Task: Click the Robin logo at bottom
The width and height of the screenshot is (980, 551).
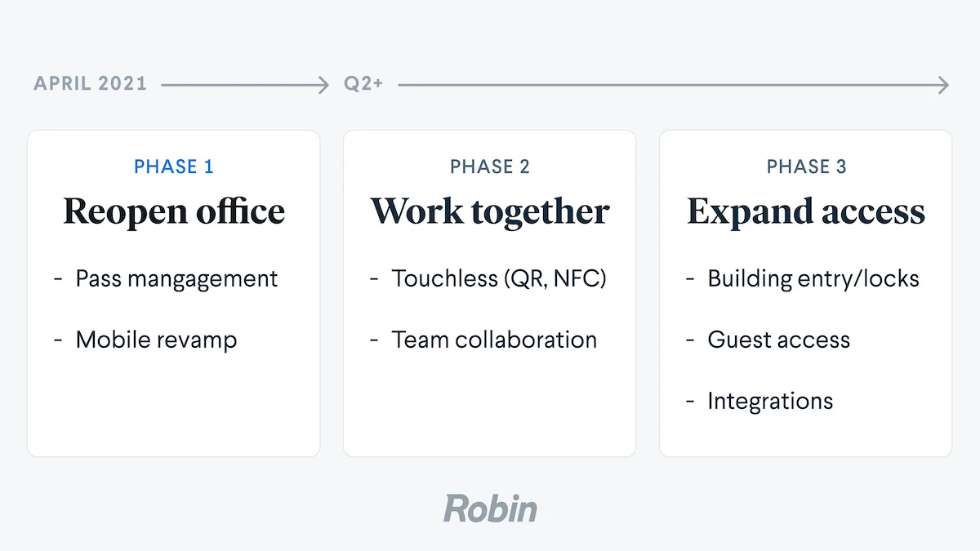Action: [490, 509]
